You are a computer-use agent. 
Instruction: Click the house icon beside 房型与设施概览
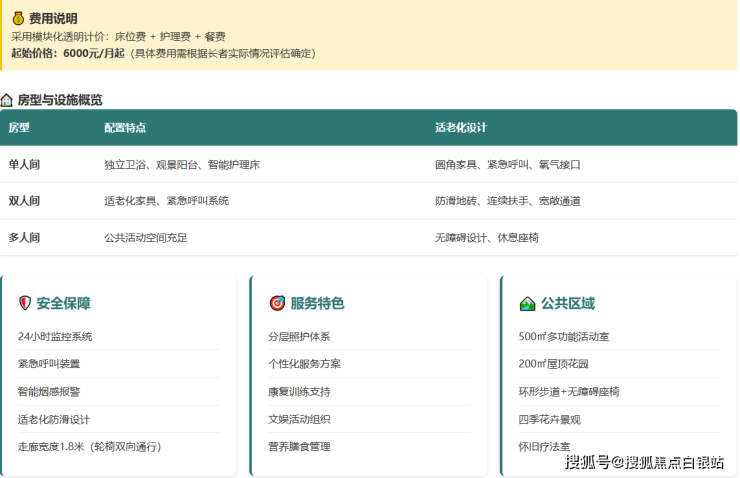click(7, 100)
